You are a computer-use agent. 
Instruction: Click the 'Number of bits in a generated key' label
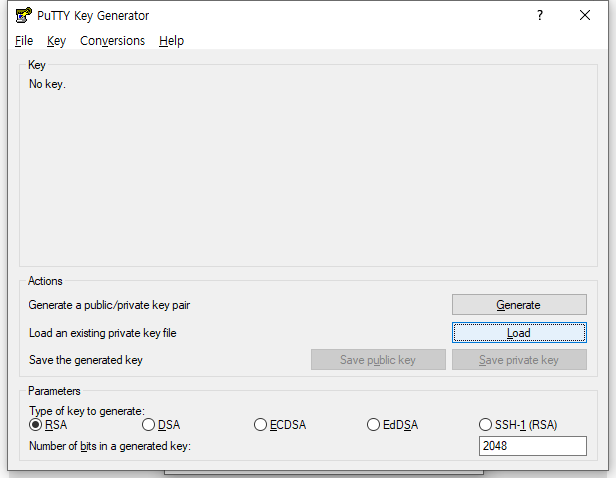coord(110,446)
